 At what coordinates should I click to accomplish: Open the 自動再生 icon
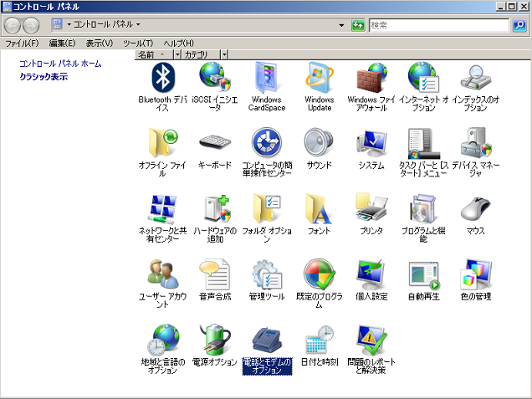[423, 275]
